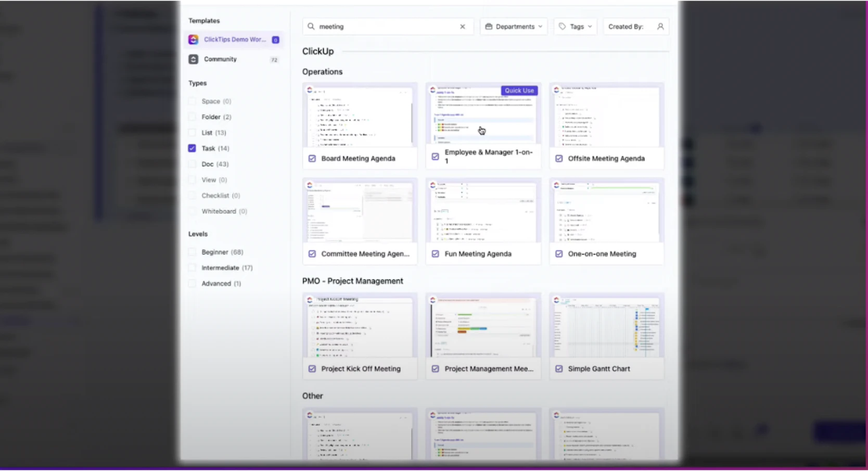Open Committee Meeting Agenda template thumbnail
The width and height of the screenshot is (868, 472).
coord(360,211)
